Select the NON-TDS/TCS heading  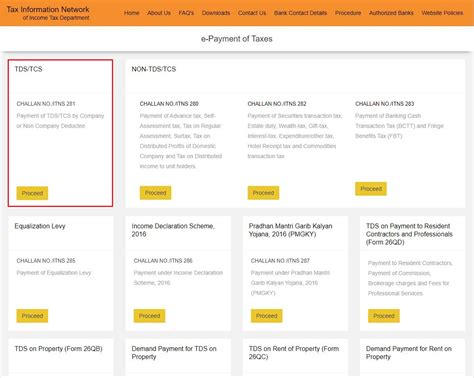pos(154,69)
